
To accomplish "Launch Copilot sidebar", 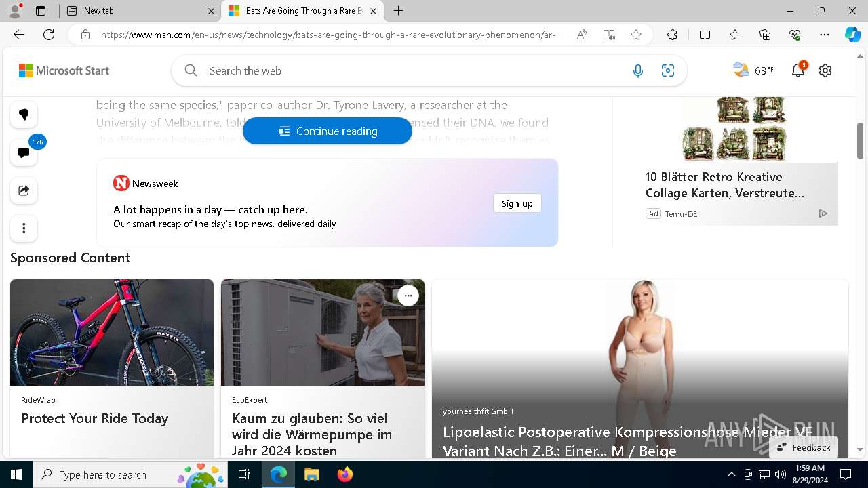I will coord(852,35).
